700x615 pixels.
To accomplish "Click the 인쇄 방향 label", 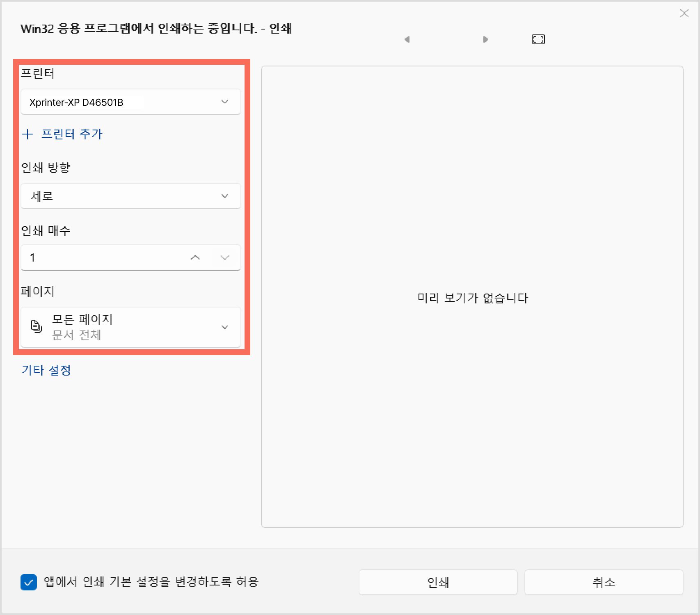I will coord(46,167).
